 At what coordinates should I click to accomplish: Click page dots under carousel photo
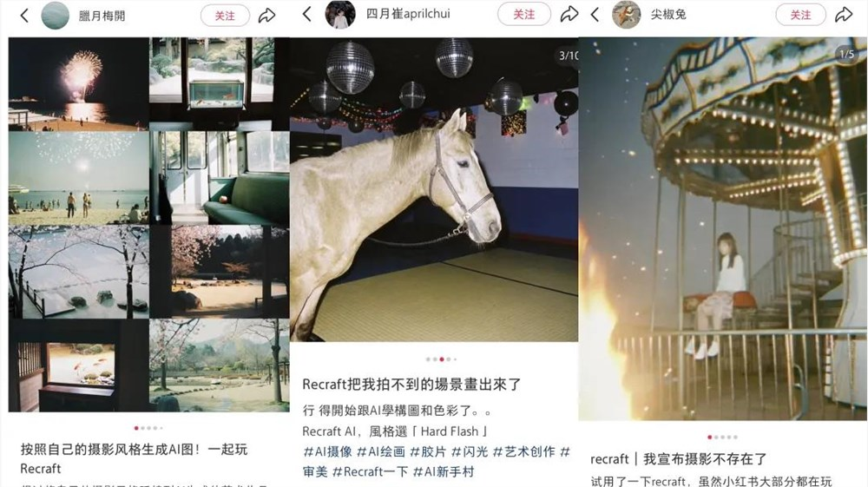pyautogui.click(x=722, y=438)
